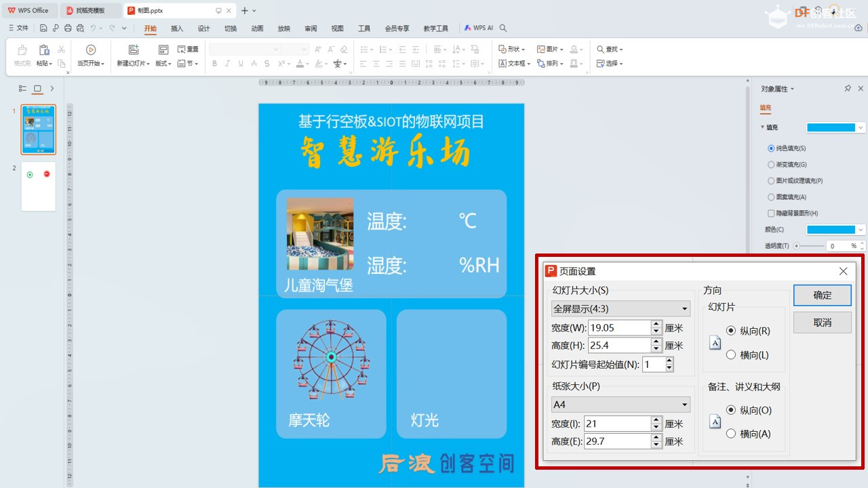Select slide Portrait 纵向(R) orientation
The image size is (868, 488).
click(731, 331)
